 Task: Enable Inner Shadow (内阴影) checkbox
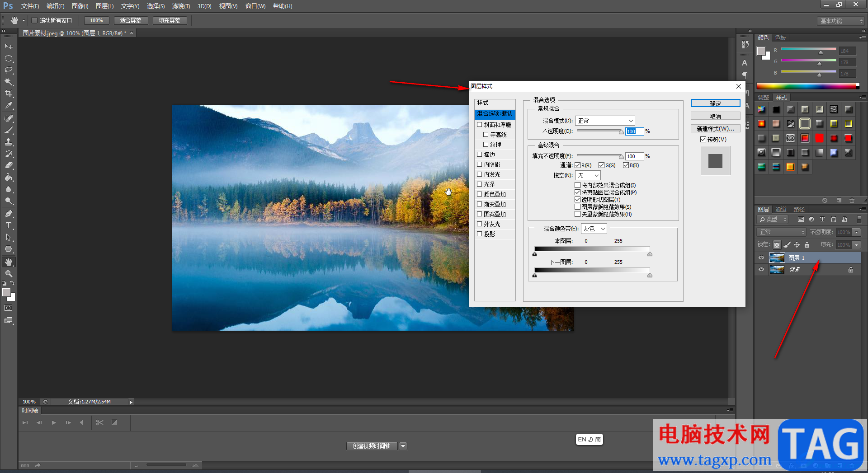coord(480,164)
